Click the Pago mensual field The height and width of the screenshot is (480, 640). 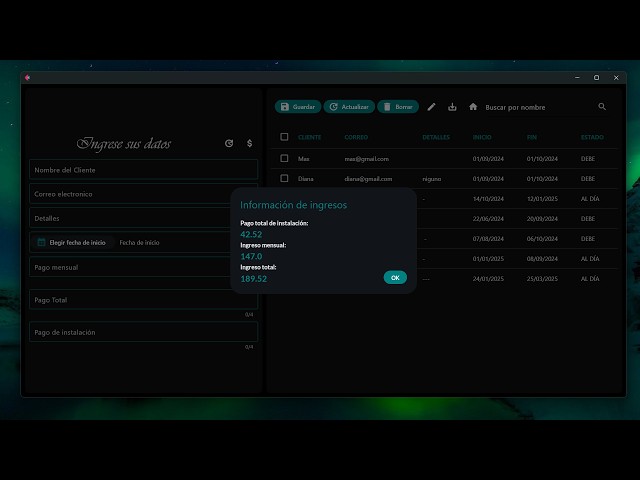tap(143, 267)
